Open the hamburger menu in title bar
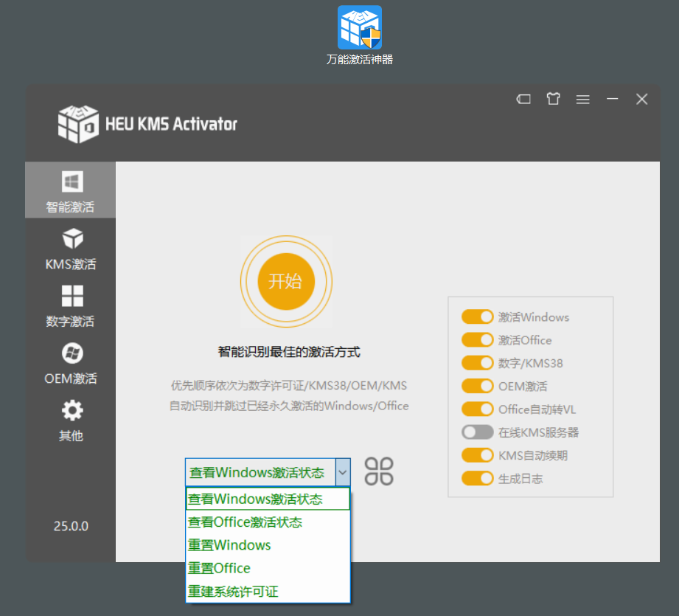The image size is (679, 616). [583, 100]
